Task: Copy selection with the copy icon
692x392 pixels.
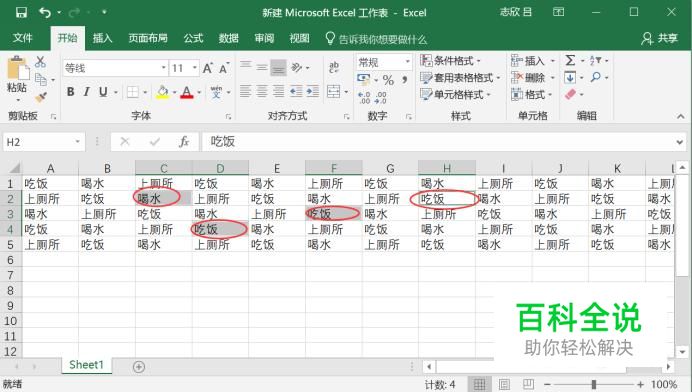Action: point(41,80)
